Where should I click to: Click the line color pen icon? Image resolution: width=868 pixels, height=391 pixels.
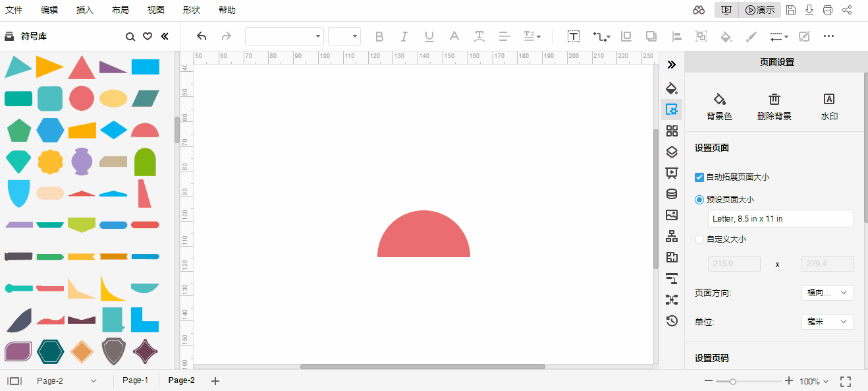coord(751,36)
